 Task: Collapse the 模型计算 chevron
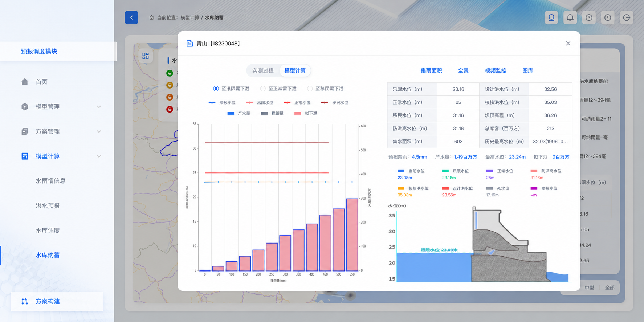[99, 156]
